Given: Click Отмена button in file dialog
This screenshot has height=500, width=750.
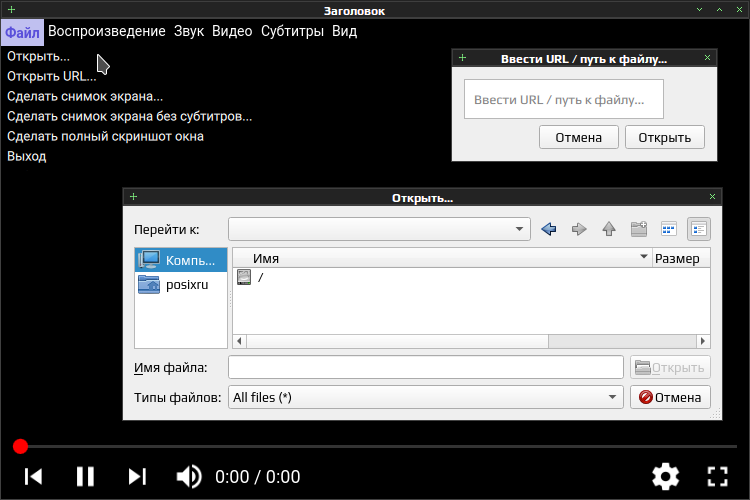Looking at the screenshot, I should [670, 397].
